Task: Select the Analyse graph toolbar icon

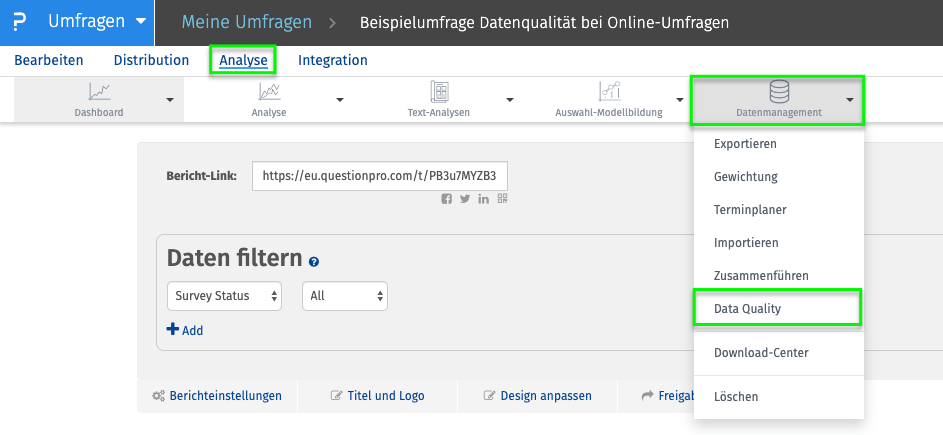Action: tap(269, 91)
